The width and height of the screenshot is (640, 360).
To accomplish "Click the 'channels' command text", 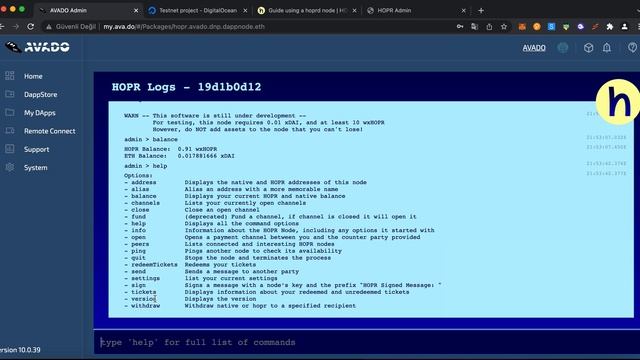I will pyautogui.click(x=145, y=203).
